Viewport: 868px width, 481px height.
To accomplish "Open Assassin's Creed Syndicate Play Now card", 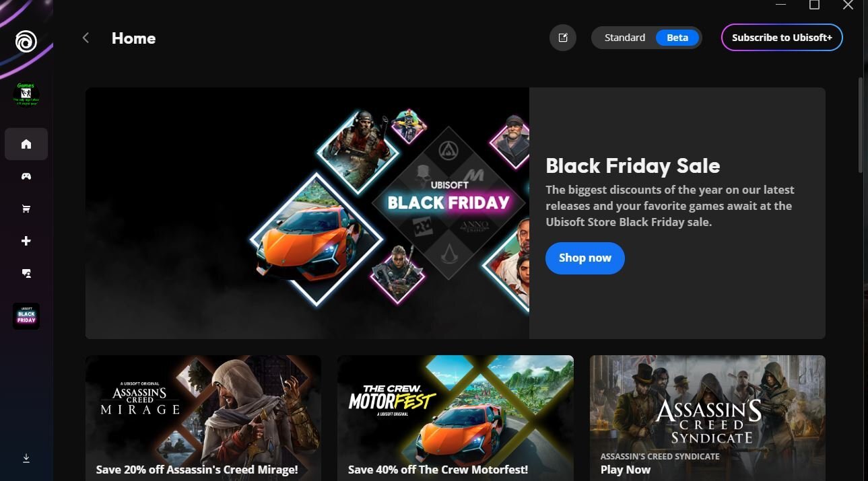I will click(x=708, y=418).
